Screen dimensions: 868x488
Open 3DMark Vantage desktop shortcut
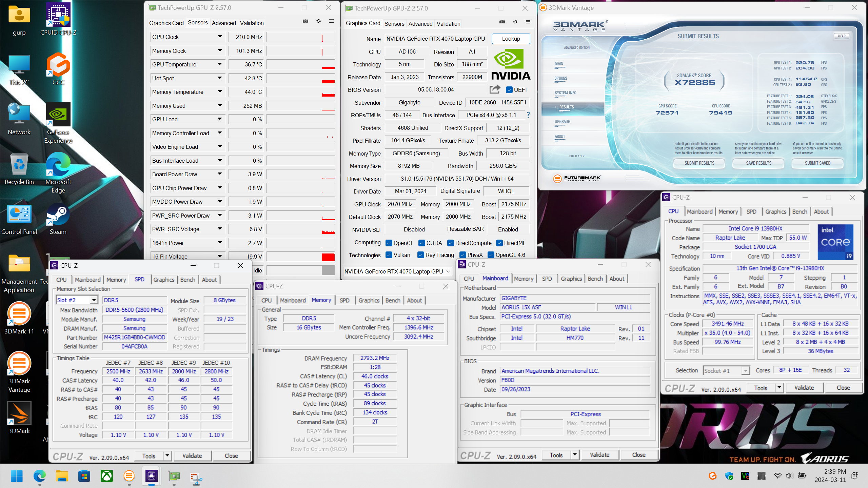click(x=19, y=372)
